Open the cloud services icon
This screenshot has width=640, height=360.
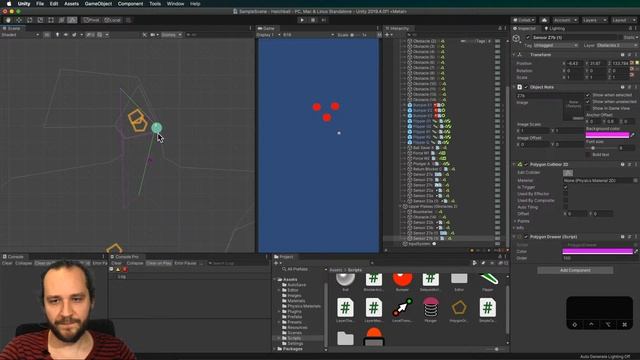point(544,20)
